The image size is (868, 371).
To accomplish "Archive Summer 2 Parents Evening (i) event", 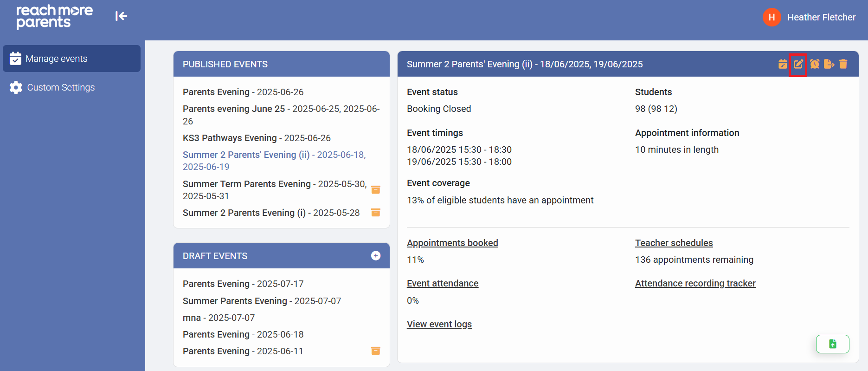I will tap(376, 213).
